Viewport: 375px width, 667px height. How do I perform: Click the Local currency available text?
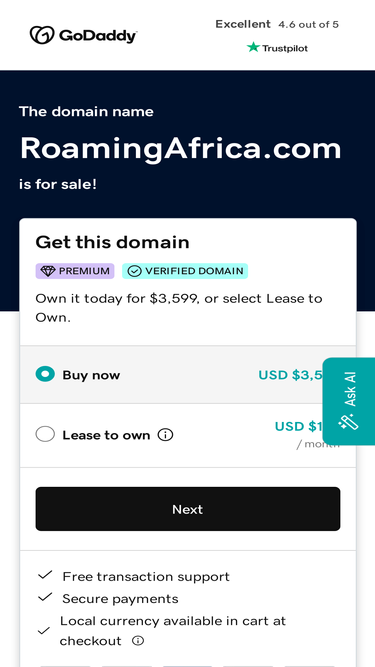pos(173,630)
